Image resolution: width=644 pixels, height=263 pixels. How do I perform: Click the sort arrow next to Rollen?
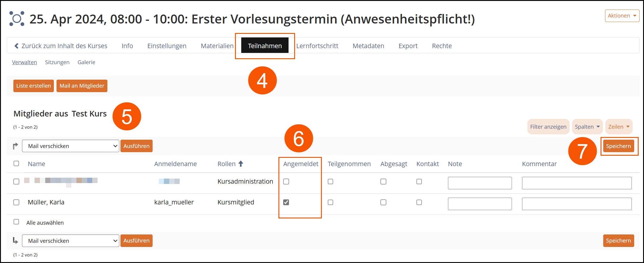(x=241, y=164)
